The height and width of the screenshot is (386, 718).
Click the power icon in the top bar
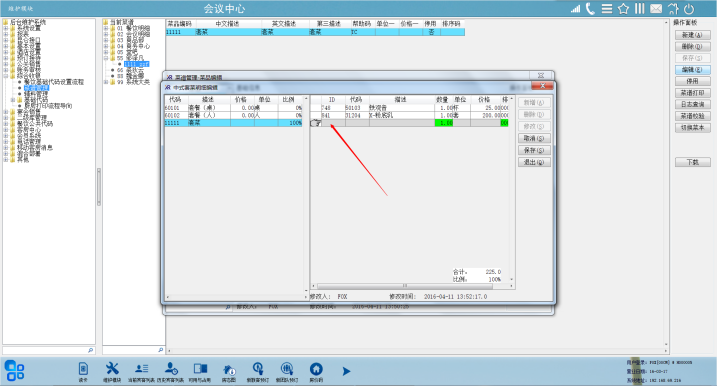click(689, 9)
